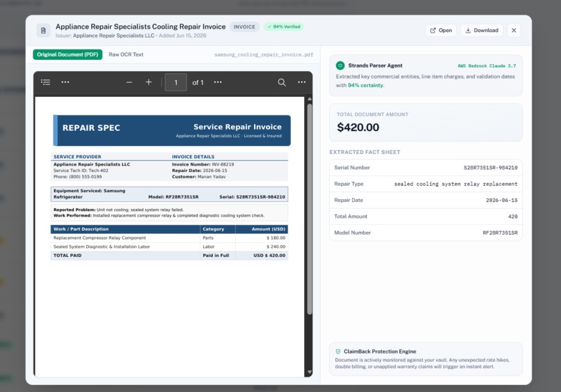Click the Invoice Number INV-88219 in the PDF
This screenshot has height=392, width=561.
coord(203,164)
